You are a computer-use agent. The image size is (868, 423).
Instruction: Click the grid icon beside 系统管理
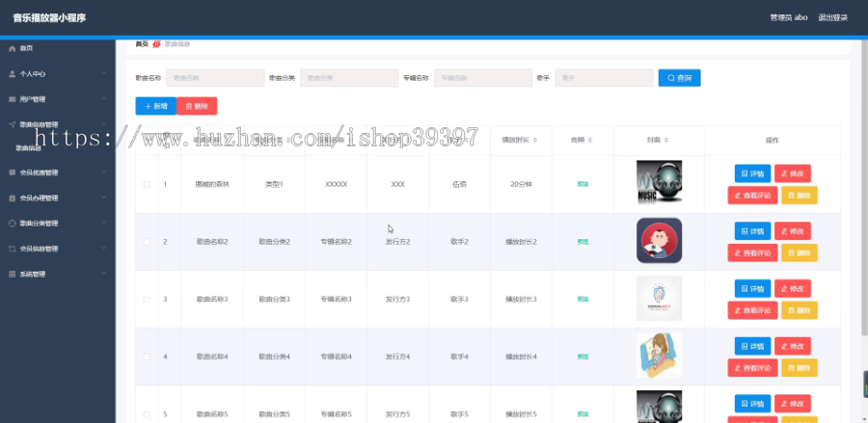pyautogui.click(x=13, y=275)
